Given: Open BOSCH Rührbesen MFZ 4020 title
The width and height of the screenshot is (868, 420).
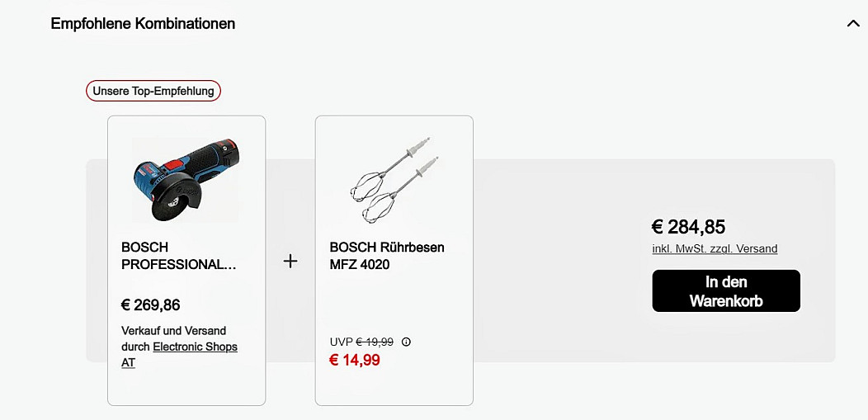Looking at the screenshot, I should tap(386, 256).
